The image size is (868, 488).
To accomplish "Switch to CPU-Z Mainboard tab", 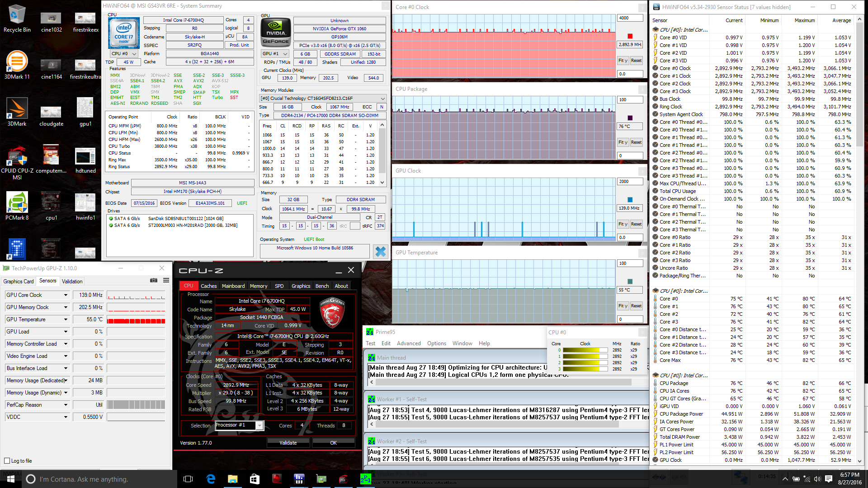I will tap(233, 286).
